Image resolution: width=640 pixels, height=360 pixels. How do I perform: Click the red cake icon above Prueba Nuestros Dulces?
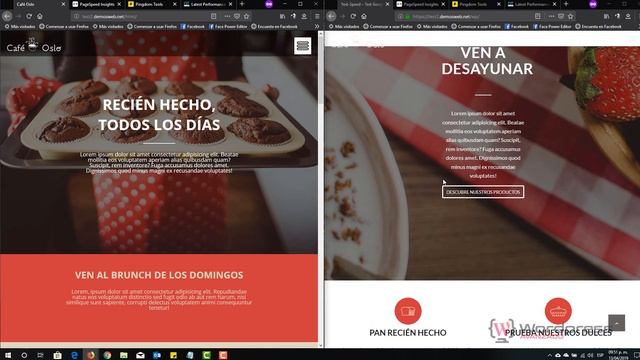[558, 311]
